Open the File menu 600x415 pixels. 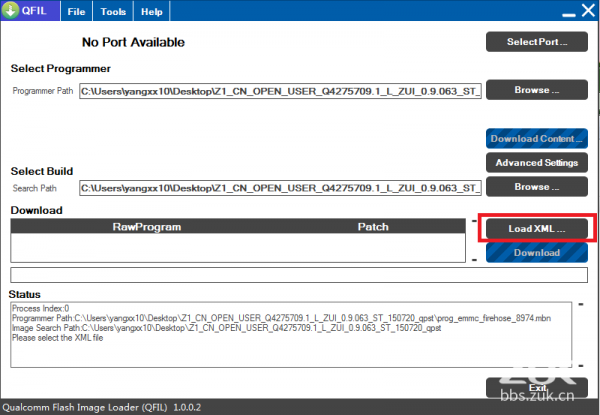point(76,11)
